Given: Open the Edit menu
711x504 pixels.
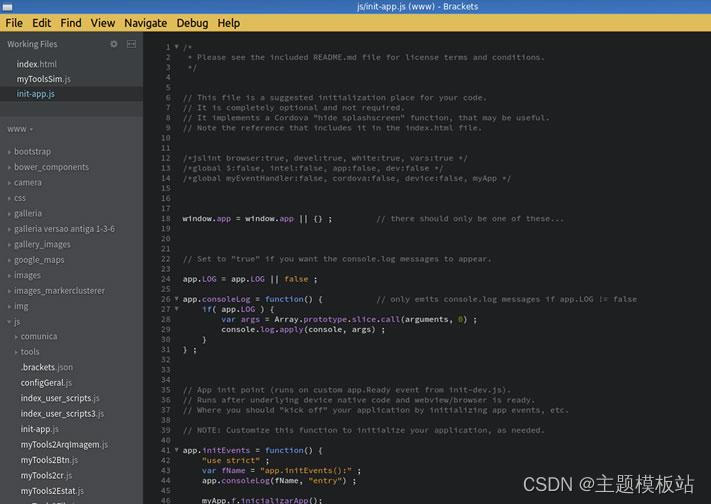Looking at the screenshot, I should pyautogui.click(x=42, y=23).
